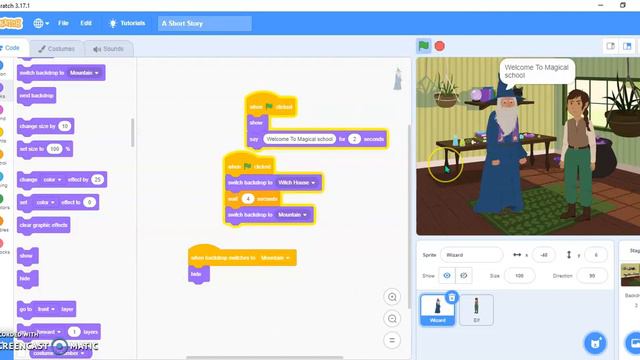Viewport: 640px width, 360px height.
Task: Edit the say text Welcome To Magical school
Action: (x=300, y=139)
